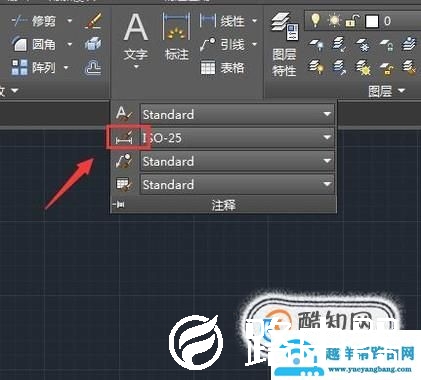Open the text style Standard dropdown
The width and height of the screenshot is (421, 380).
(237, 114)
